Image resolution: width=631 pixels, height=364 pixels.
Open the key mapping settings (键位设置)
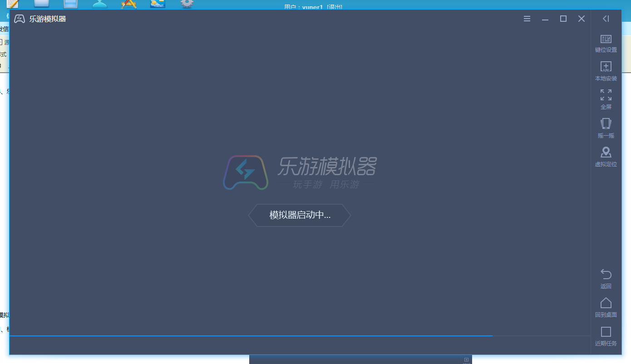point(606,44)
